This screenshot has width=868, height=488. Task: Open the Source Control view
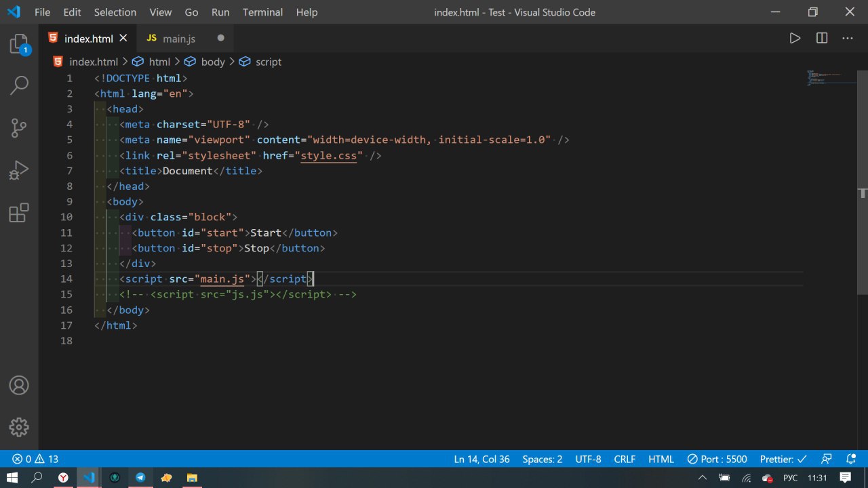pyautogui.click(x=19, y=127)
